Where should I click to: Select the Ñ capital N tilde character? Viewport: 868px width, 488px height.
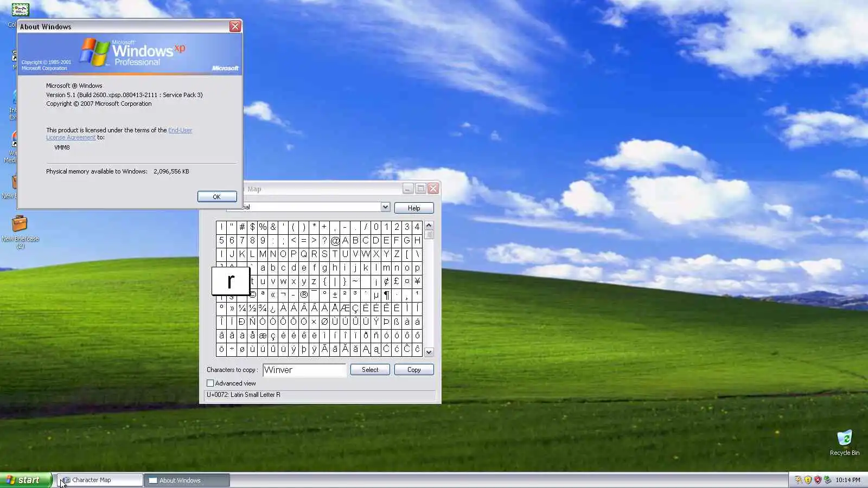(x=252, y=322)
